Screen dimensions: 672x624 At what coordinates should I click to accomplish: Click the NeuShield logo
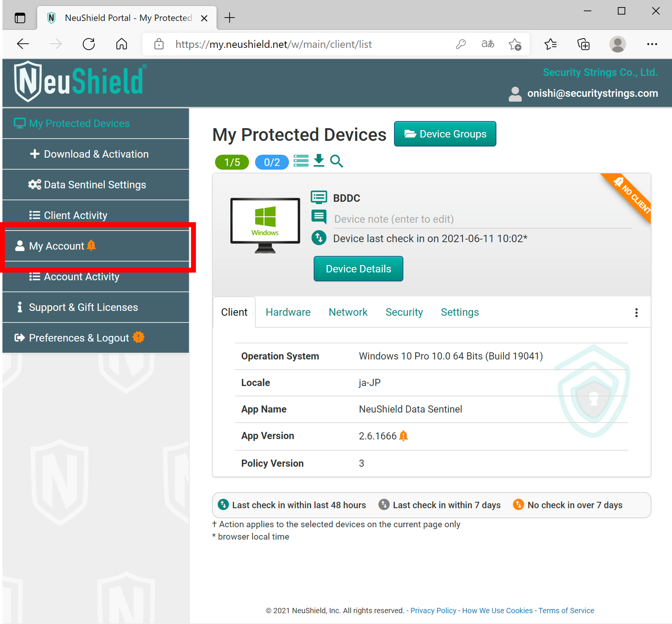coord(80,81)
